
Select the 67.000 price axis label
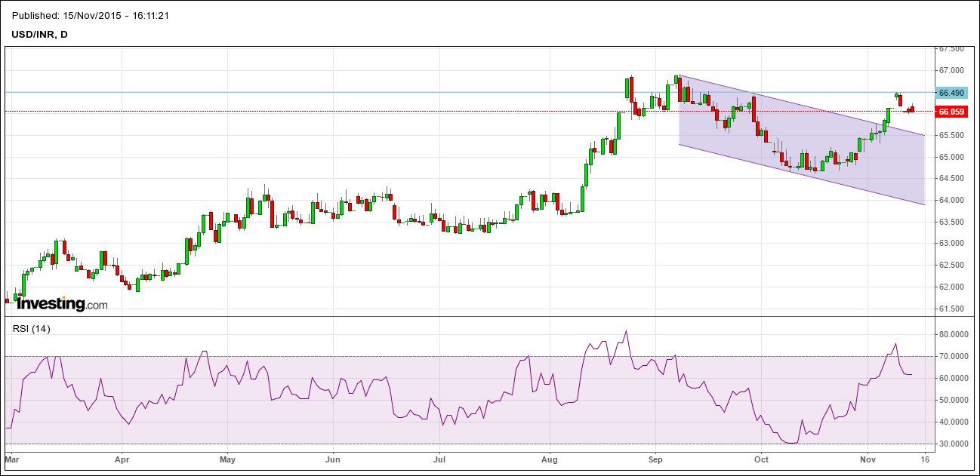coord(951,71)
